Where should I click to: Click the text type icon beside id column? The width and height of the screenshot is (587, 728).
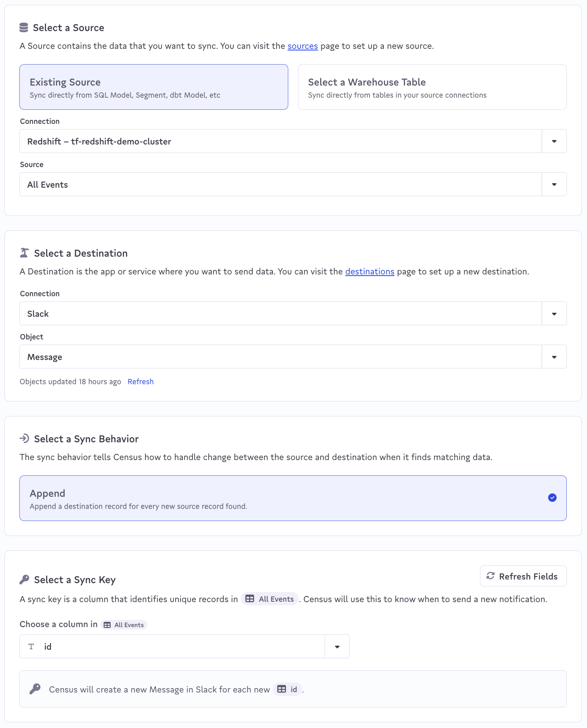31,646
